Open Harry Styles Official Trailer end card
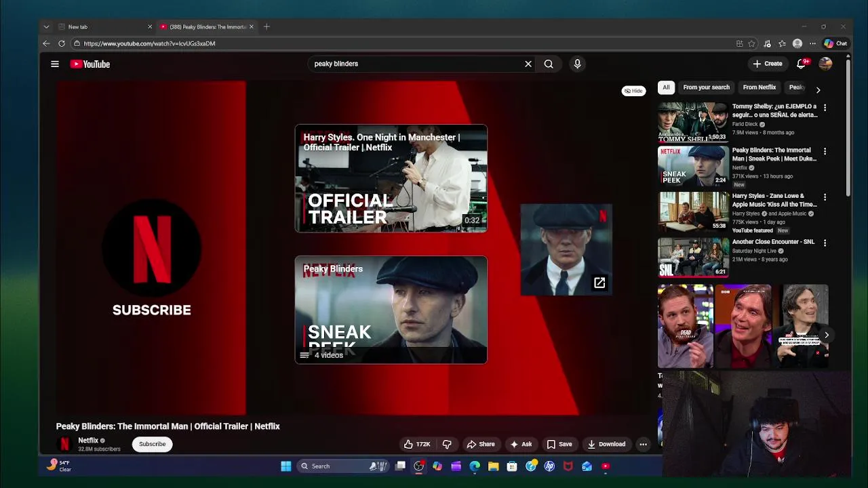Screen dimensions: 868x488 coord(391,178)
